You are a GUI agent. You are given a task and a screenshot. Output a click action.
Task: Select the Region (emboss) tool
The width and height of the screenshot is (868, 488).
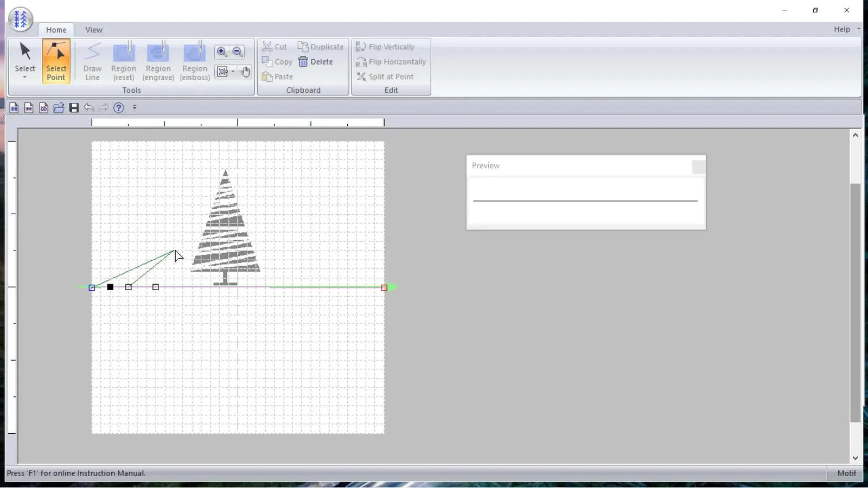coord(194,61)
